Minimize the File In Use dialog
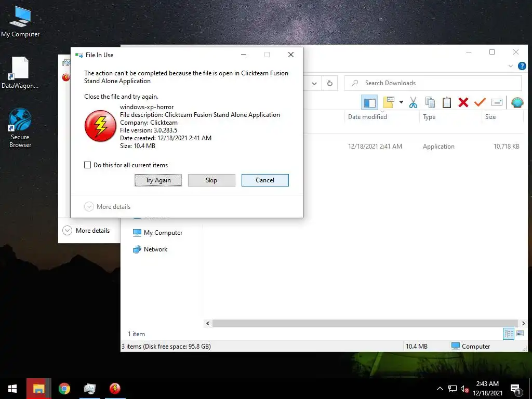This screenshot has width=532, height=399. (x=244, y=55)
